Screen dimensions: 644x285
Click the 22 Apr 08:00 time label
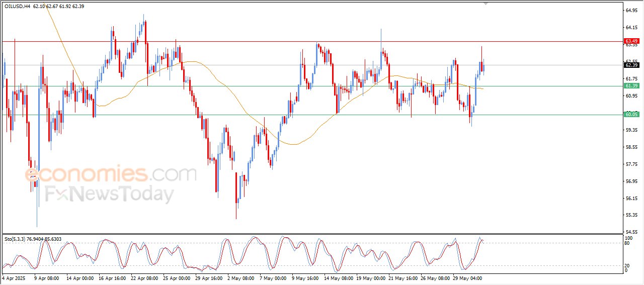144,277
